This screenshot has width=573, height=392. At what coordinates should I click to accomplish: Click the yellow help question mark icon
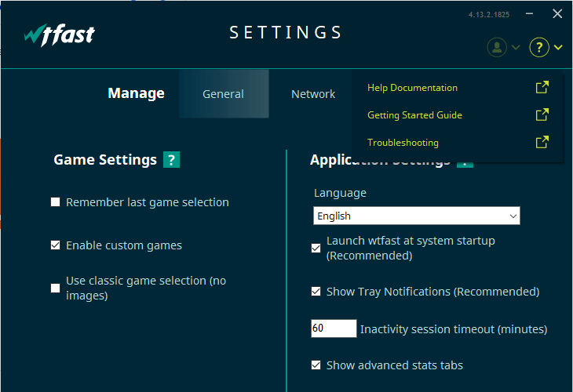coord(539,47)
